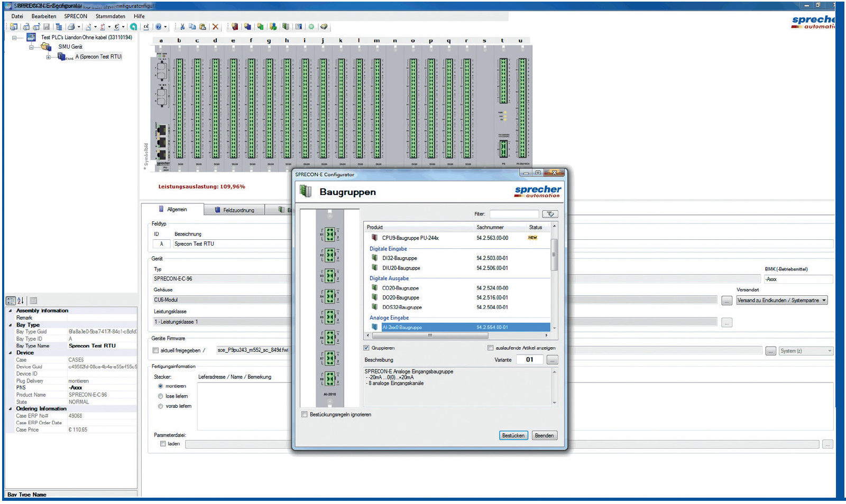
Task: Click the ellipsis button beside Parameterdatei
Action: click(x=828, y=444)
